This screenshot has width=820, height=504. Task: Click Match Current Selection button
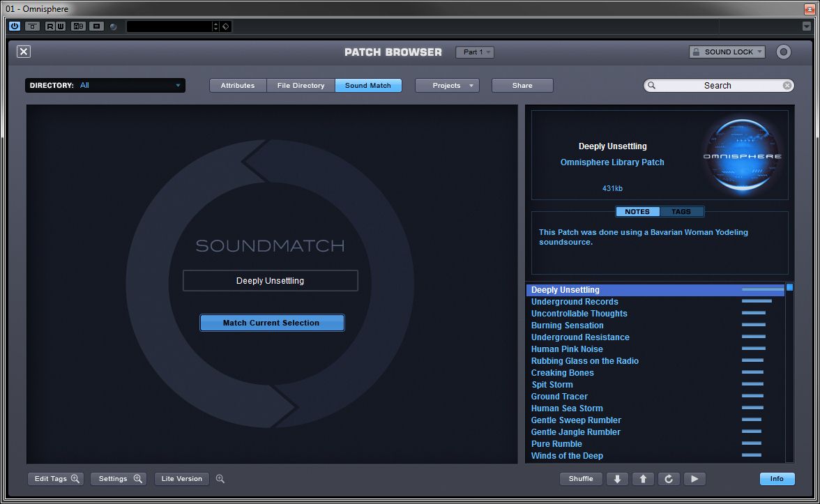272,323
